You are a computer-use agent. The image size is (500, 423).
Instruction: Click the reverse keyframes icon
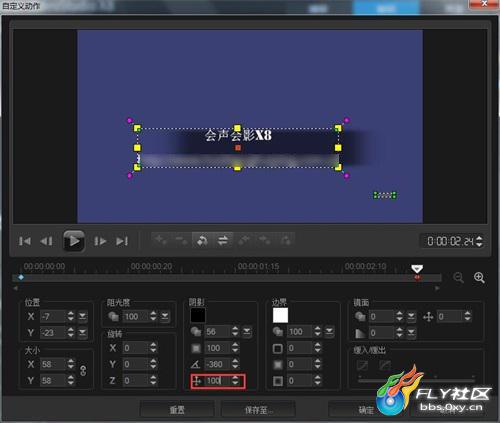pyautogui.click(x=202, y=240)
